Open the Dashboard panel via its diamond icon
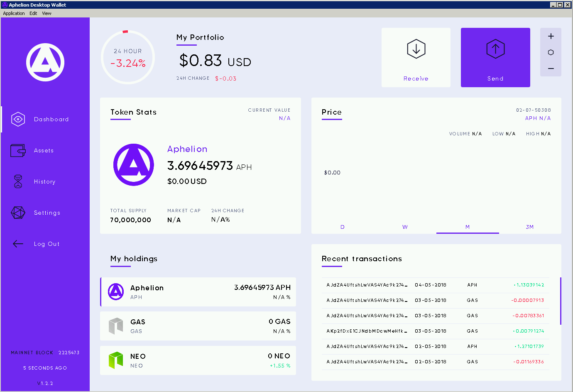The width and height of the screenshot is (573, 392). [x=18, y=119]
